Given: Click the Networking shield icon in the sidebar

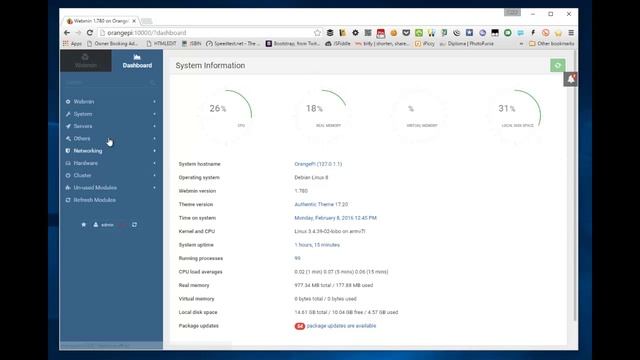Looking at the screenshot, I should [x=68, y=151].
